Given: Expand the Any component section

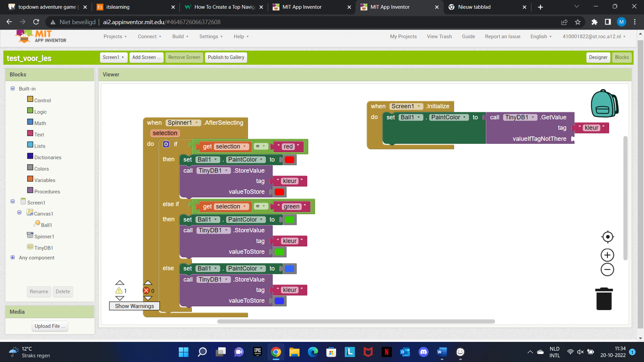Looking at the screenshot, I should point(13,257).
